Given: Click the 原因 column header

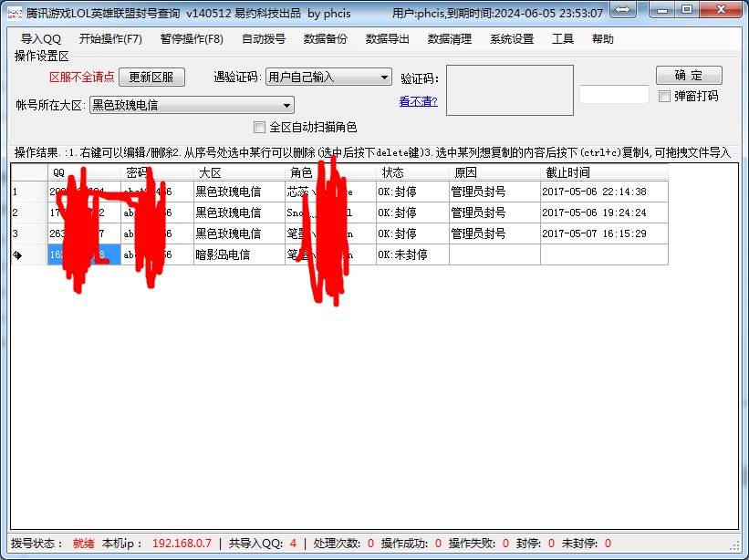Looking at the screenshot, I should [x=494, y=172].
